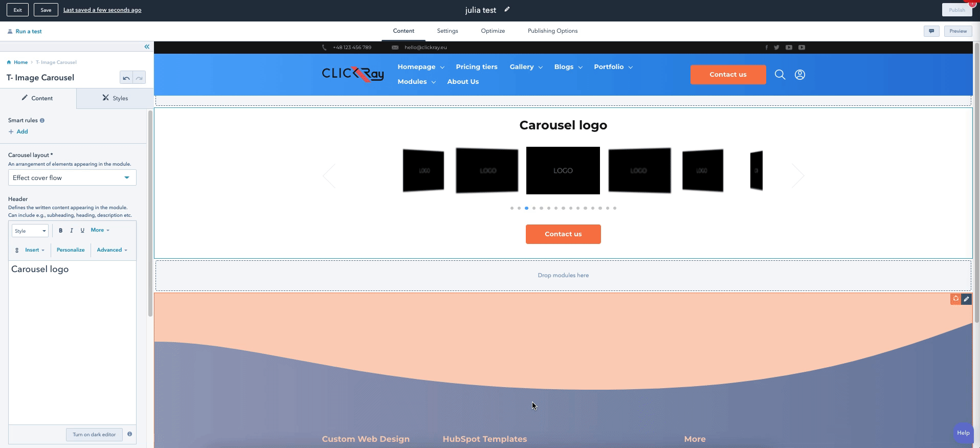The height and width of the screenshot is (448, 980).
Task: Click the section edit pencil icon
Action: pos(966,299)
